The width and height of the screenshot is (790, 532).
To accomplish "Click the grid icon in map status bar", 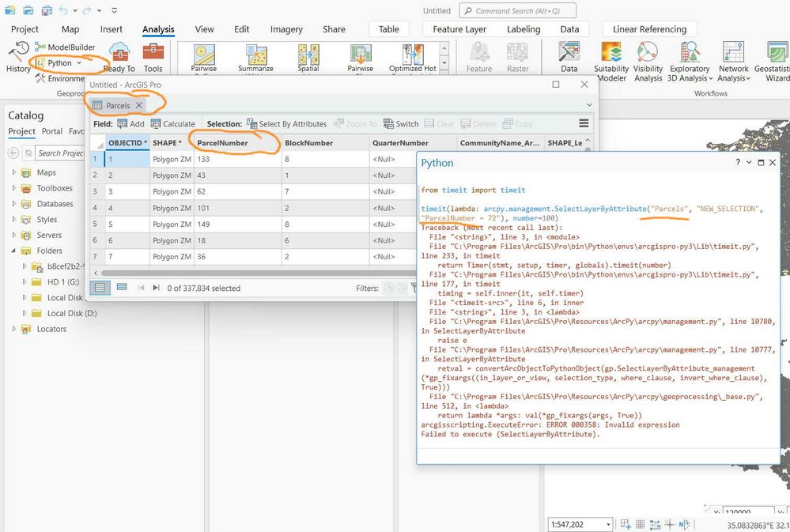I will pos(641,524).
